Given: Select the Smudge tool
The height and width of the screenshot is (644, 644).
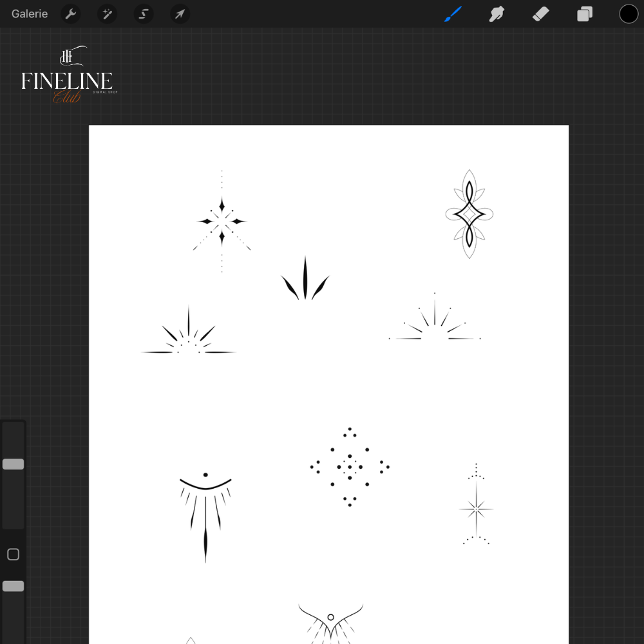Looking at the screenshot, I should click(497, 14).
